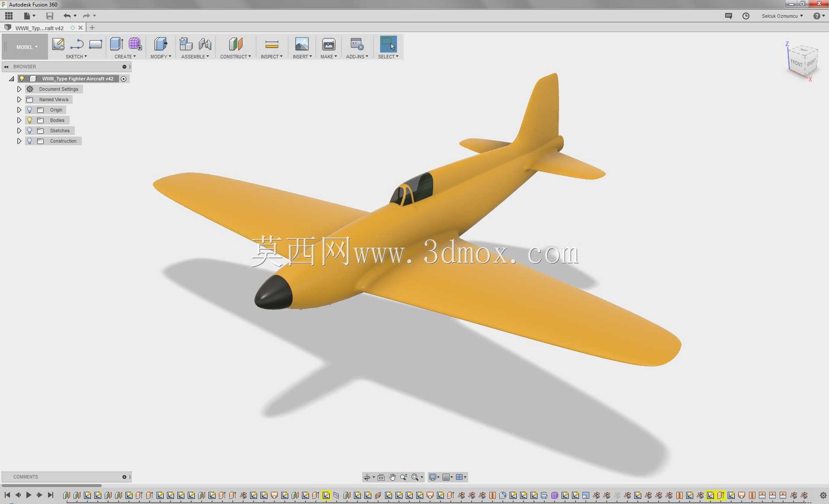Screen dimensions: 829x504
Task: Open the Display Settings dropdown
Action: [434, 477]
